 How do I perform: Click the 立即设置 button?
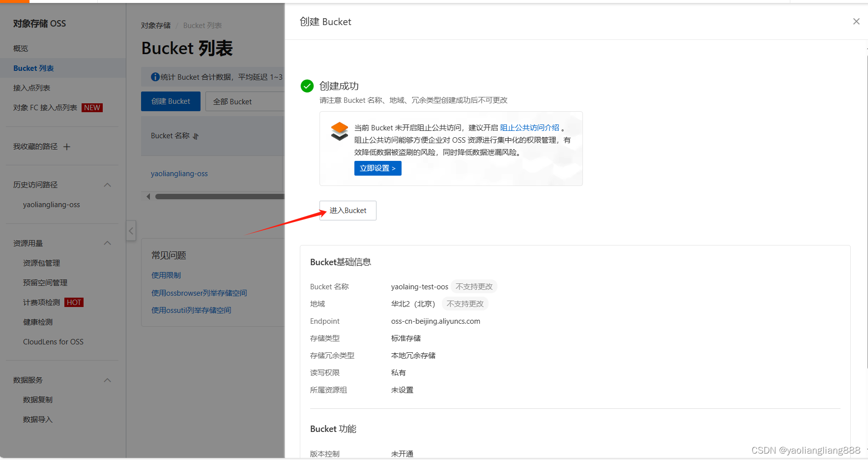point(377,168)
